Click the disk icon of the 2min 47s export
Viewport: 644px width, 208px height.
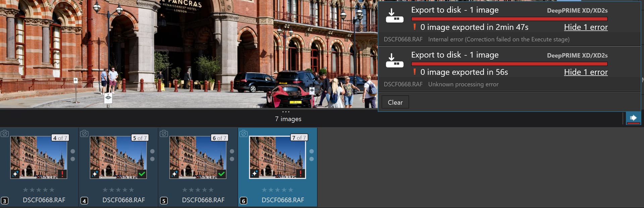[x=394, y=16]
